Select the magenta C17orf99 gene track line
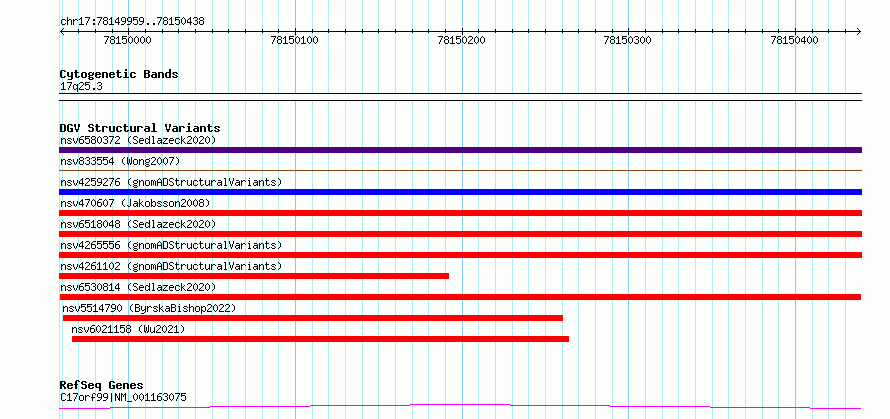Screen dimensions: 890x419 click(460, 407)
